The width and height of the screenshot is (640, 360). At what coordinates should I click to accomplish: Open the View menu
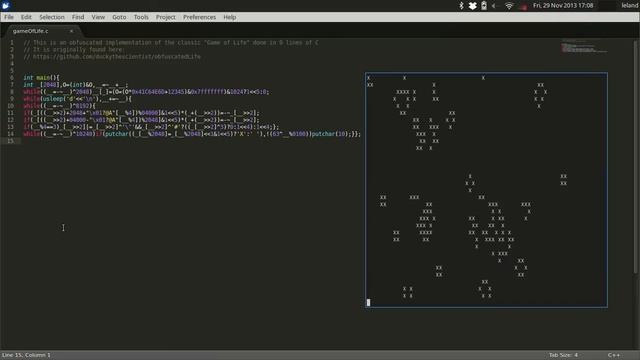click(98, 17)
